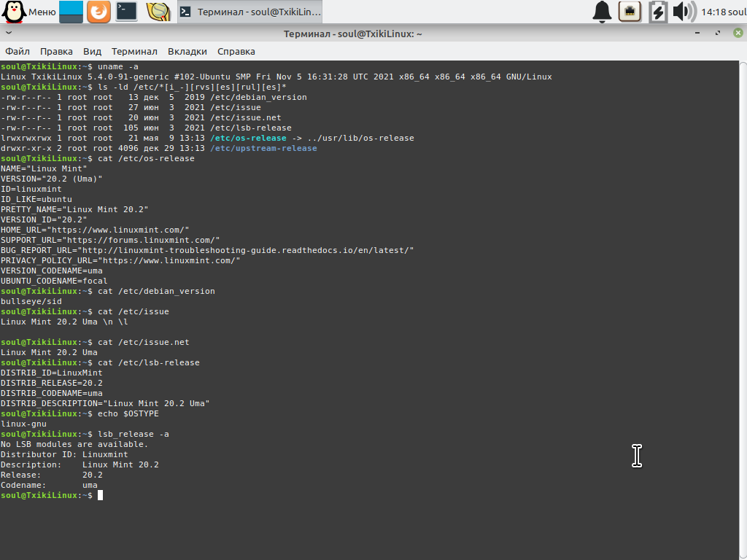Viewport: 747px width, 560px height.
Task: Click the HOME_URL linuxmint.com line
Action: (95, 230)
